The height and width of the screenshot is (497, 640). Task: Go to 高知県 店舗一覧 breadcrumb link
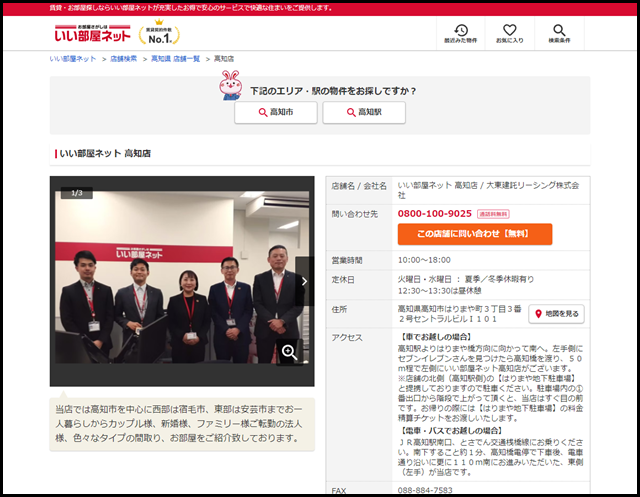[x=176, y=59]
